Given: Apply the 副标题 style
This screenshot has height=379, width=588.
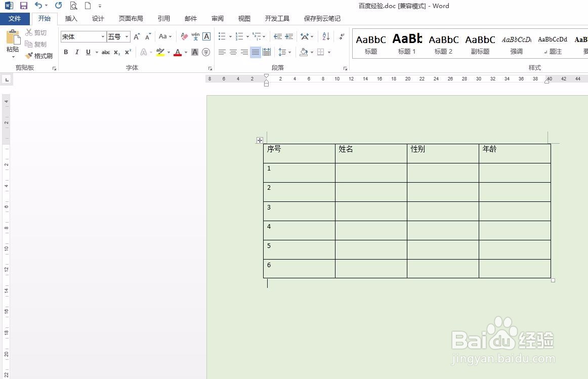Looking at the screenshot, I should pyautogui.click(x=480, y=44).
